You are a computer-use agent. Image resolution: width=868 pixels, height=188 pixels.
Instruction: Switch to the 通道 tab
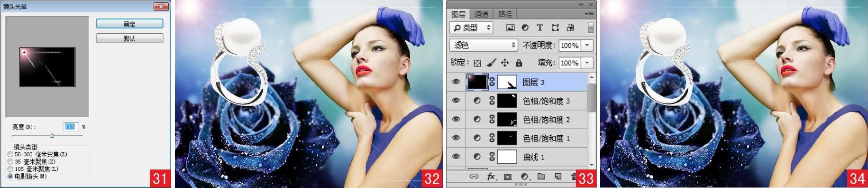(482, 14)
